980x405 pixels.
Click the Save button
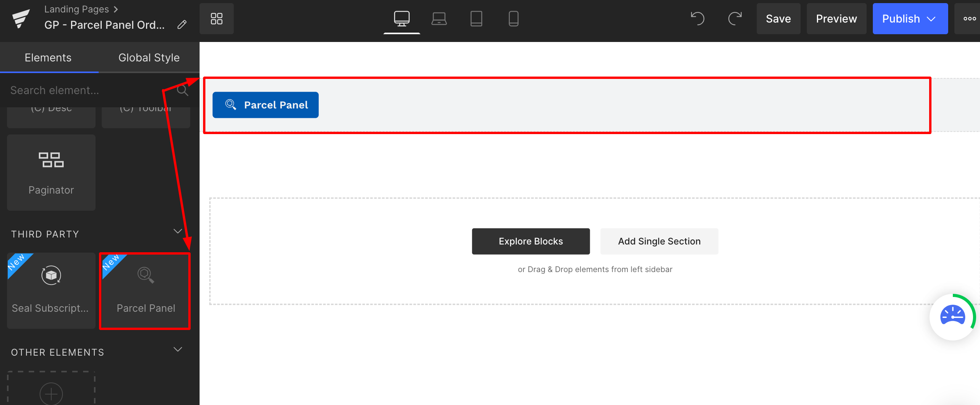[x=778, y=18]
